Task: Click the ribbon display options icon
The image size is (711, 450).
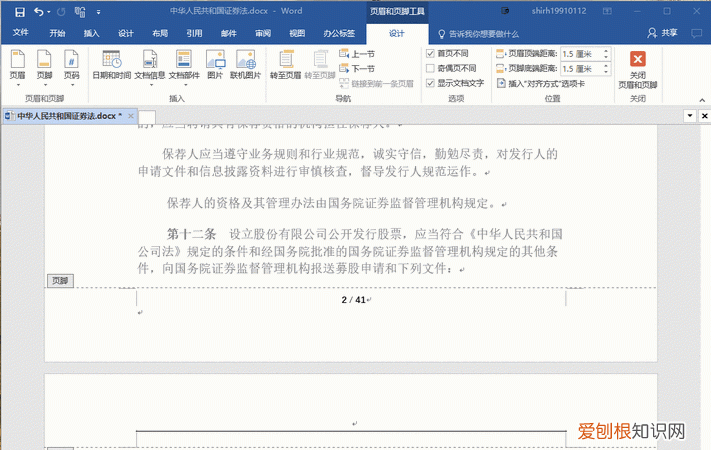Action: 607,11
